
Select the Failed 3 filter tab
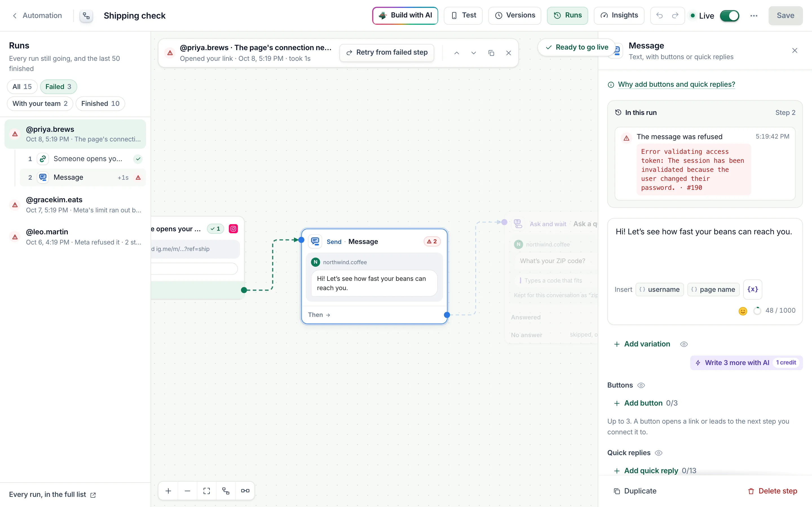(x=58, y=86)
